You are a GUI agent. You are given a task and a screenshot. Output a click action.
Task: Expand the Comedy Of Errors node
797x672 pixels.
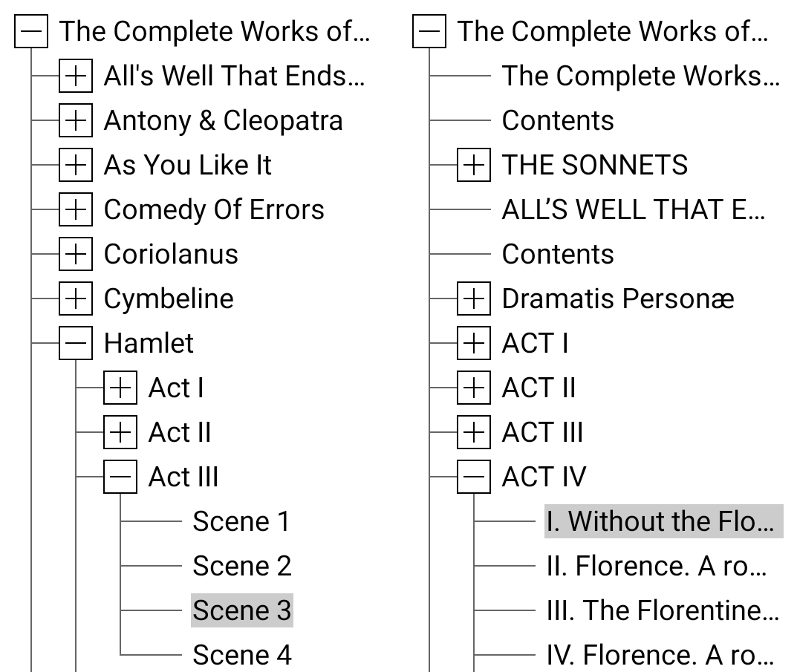tap(75, 209)
